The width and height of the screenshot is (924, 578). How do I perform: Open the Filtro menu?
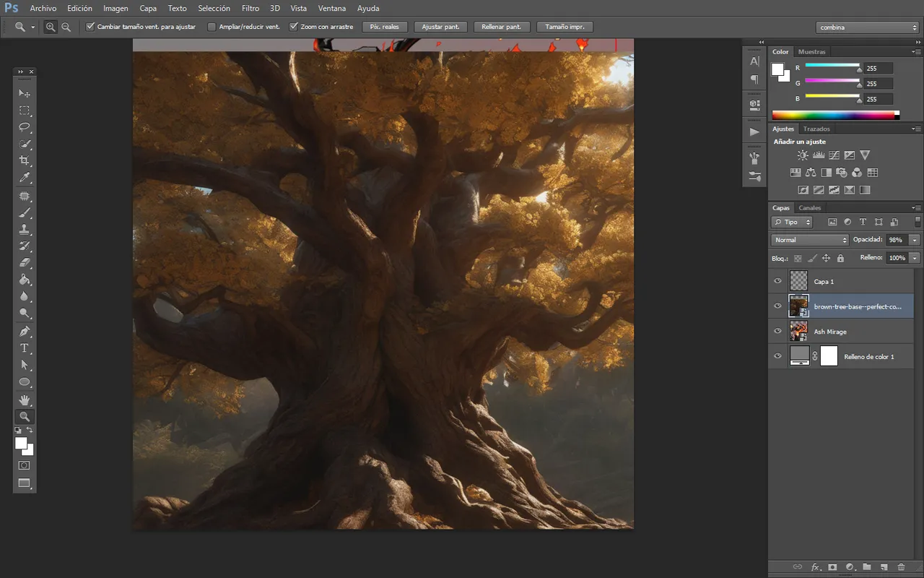(250, 9)
